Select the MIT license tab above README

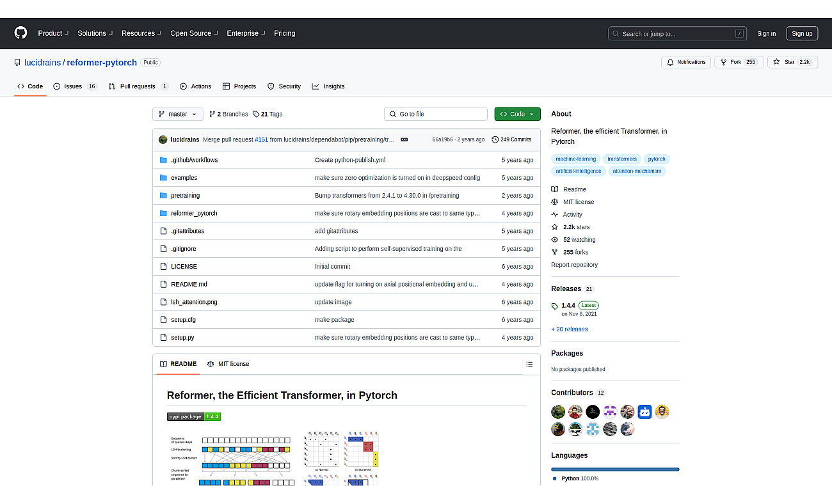point(228,364)
